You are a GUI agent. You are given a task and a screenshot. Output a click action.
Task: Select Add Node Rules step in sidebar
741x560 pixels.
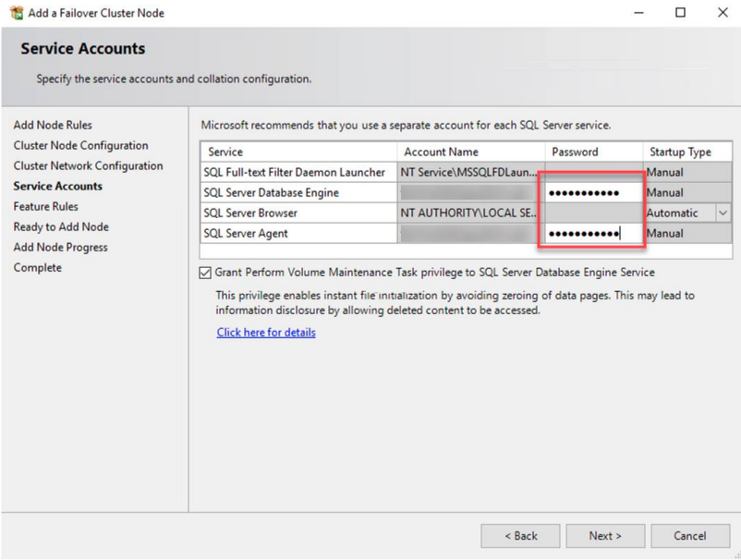point(53,126)
